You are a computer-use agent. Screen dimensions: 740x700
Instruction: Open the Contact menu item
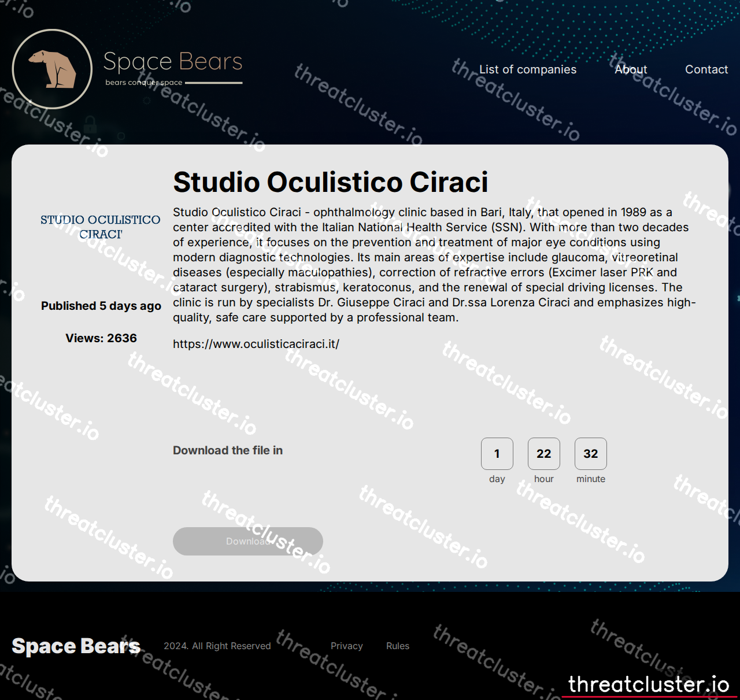point(706,69)
